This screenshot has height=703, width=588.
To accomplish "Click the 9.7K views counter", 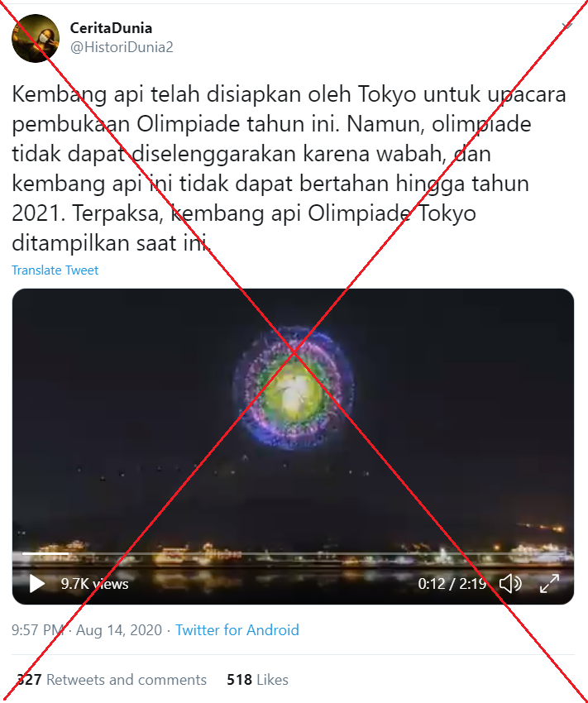I will point(94,584).
